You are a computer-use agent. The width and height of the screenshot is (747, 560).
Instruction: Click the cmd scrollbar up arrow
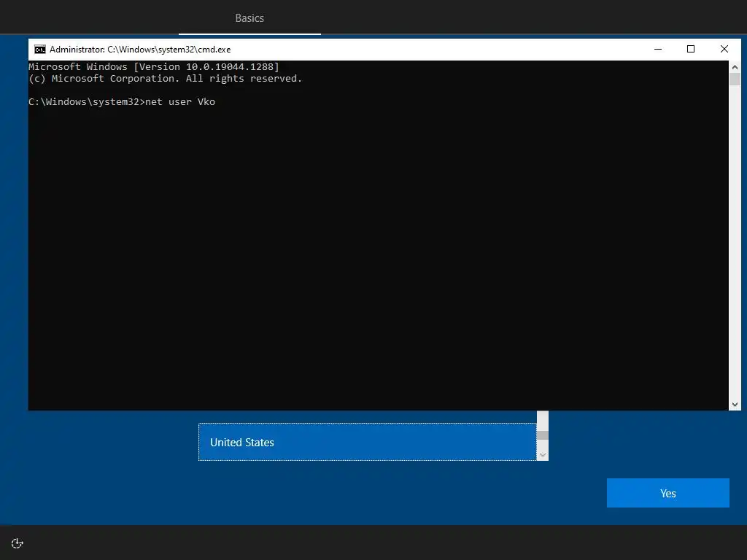coord(735,67)
